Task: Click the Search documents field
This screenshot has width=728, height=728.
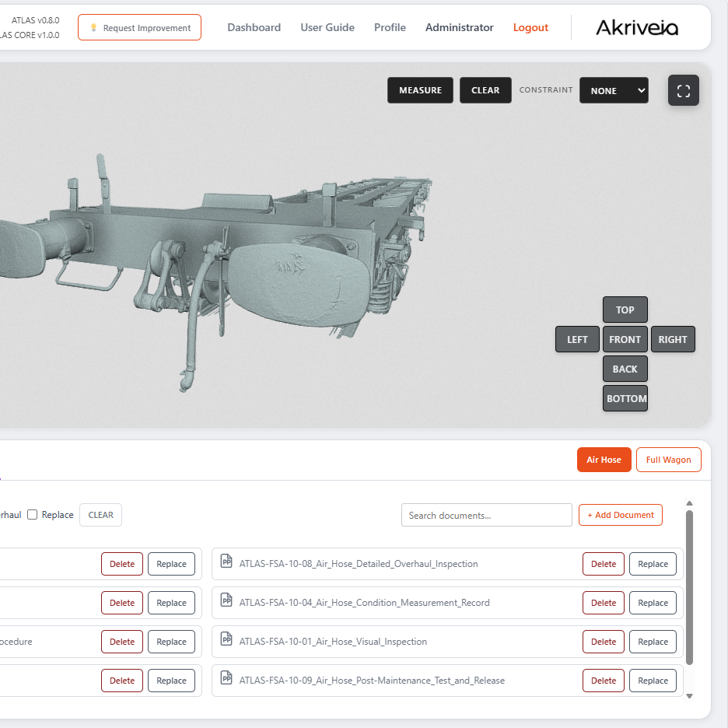Action: [487, 515]
